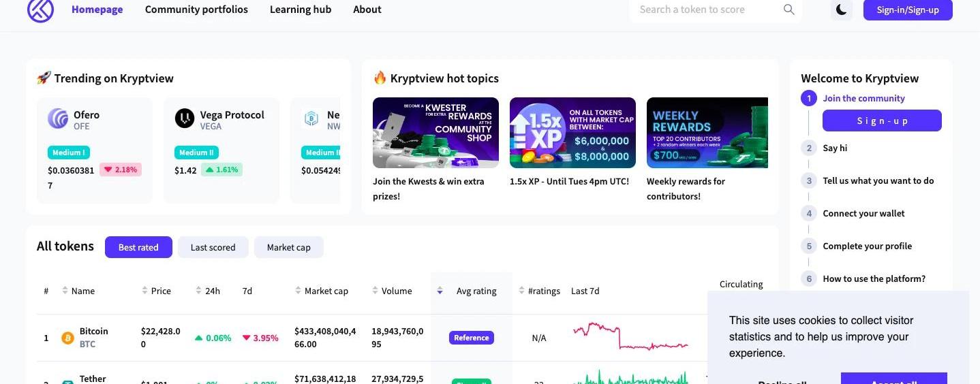980x384 pixels.
Task: Open Kwester community shop banner thumbnail
Action: (435, 133)
